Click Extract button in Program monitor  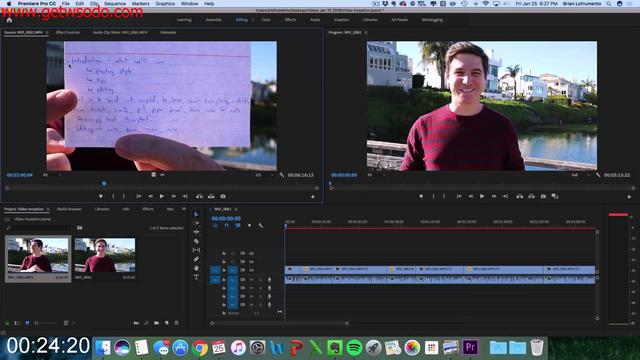click(x=531, y=196)
